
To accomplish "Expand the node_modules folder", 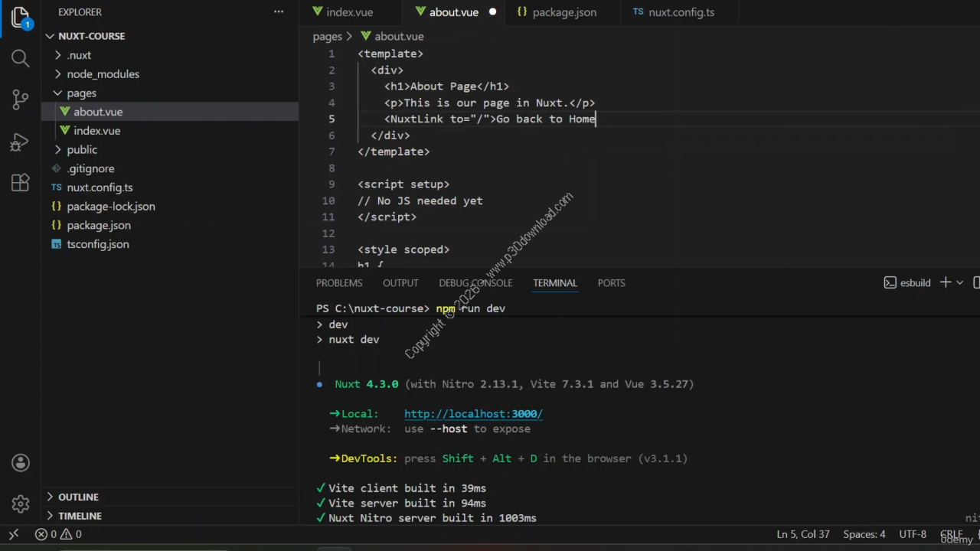I will [103, 74].
